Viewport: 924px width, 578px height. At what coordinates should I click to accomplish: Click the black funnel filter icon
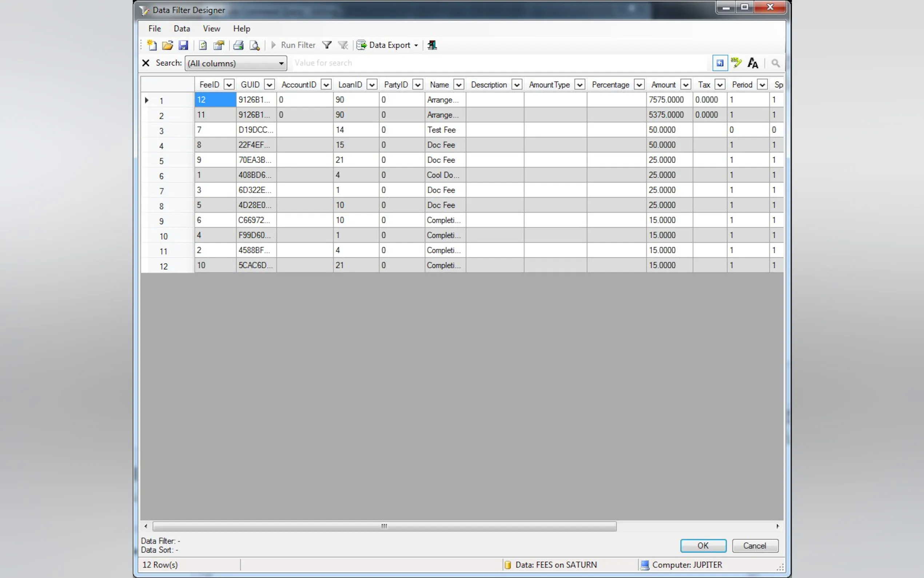coord(327,45)
